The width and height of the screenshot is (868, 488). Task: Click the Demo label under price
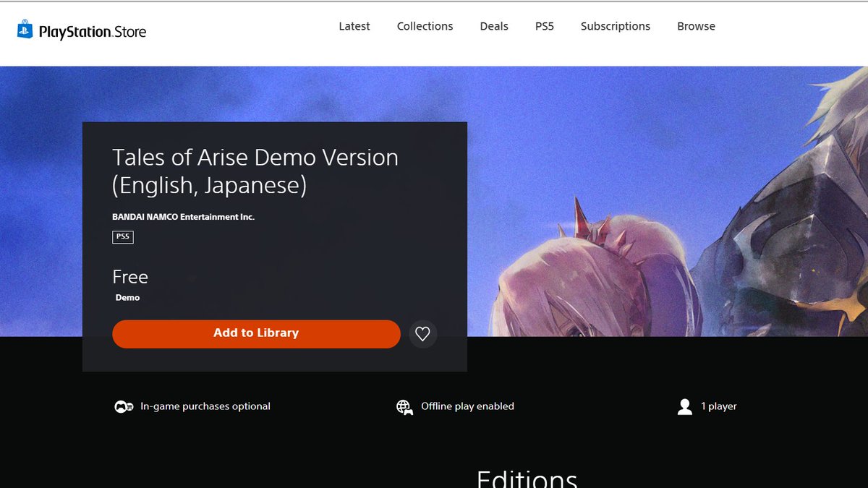point(128,298)
